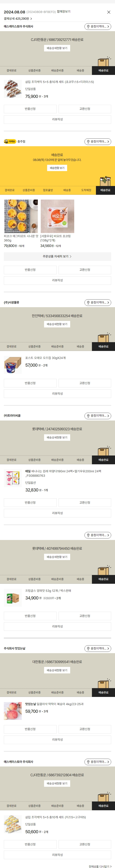Write 리뷰작성 for 딱딱이 복숭아 order
The height and width of the screenshot is (868, 115).
(57, 740)
